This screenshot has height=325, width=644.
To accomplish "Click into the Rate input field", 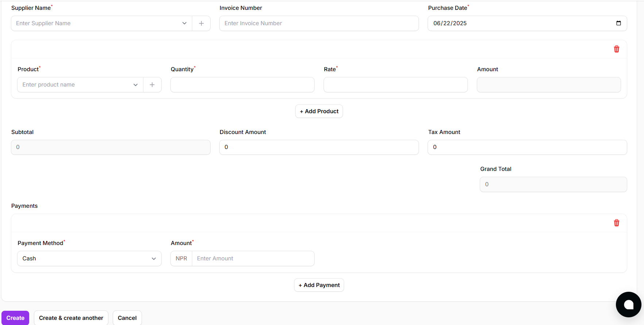I will click(x=396, y=85).
